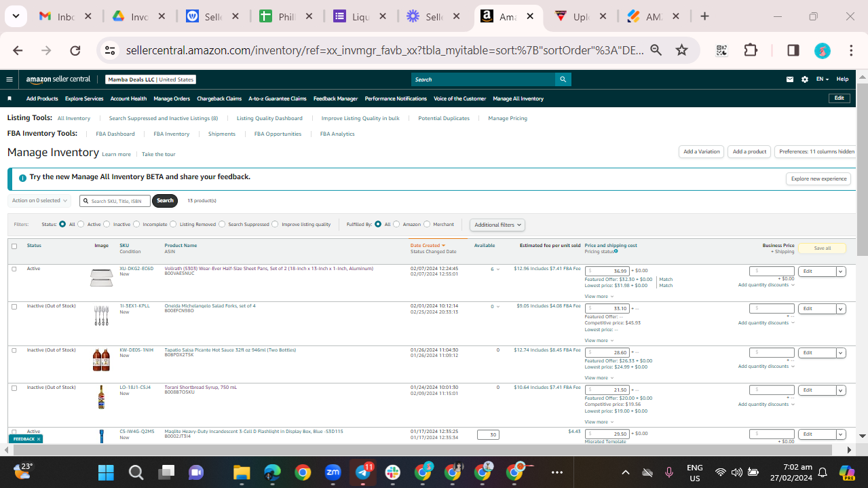Click the horizontal scrollbar under the table
The width and height of the screenshot is (868, 488).
pos(421,450)
